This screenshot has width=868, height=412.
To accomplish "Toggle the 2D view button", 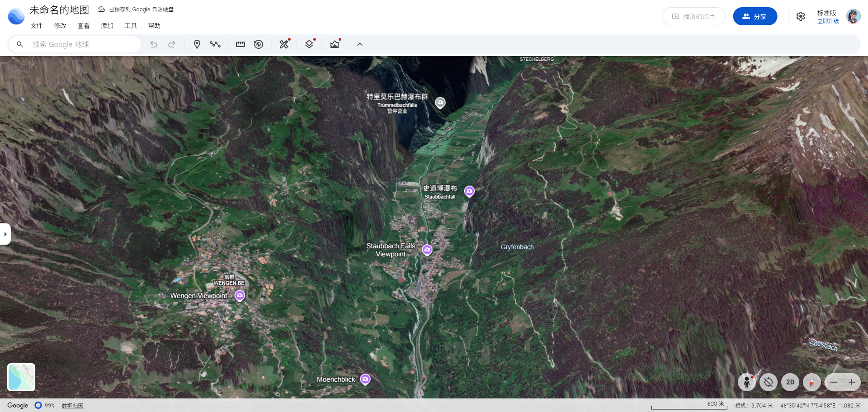I will (790, 382).
